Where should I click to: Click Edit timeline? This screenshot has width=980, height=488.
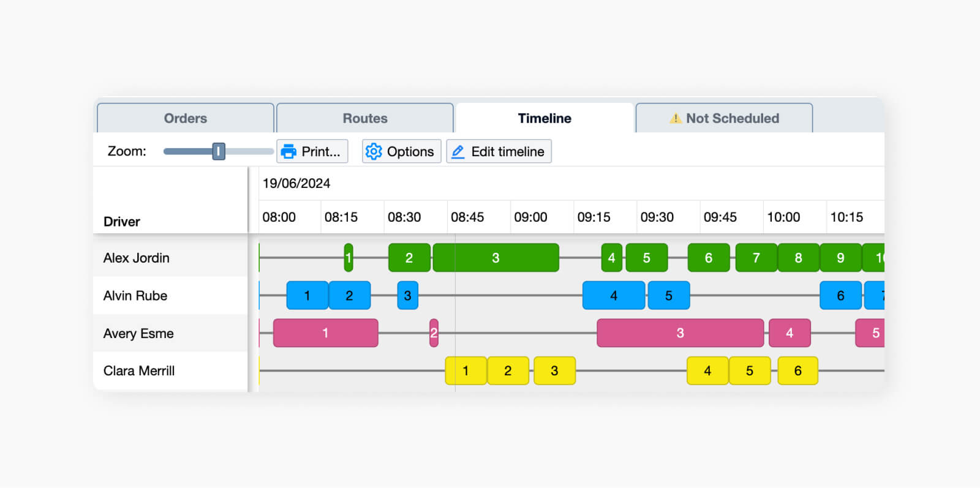tap(499, 151)
